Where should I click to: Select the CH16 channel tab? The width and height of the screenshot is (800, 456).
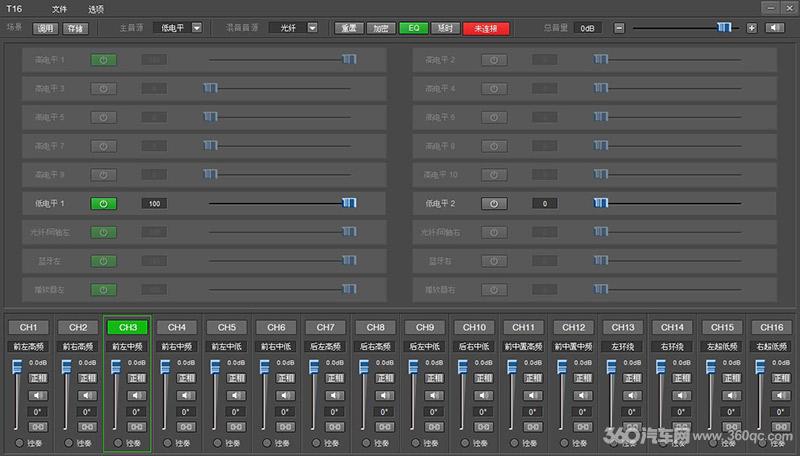(771, 327)
